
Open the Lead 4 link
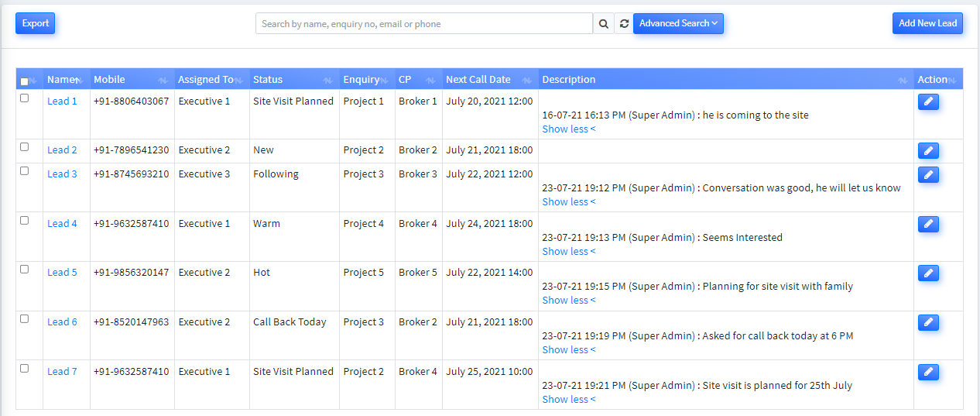point(62,224)
